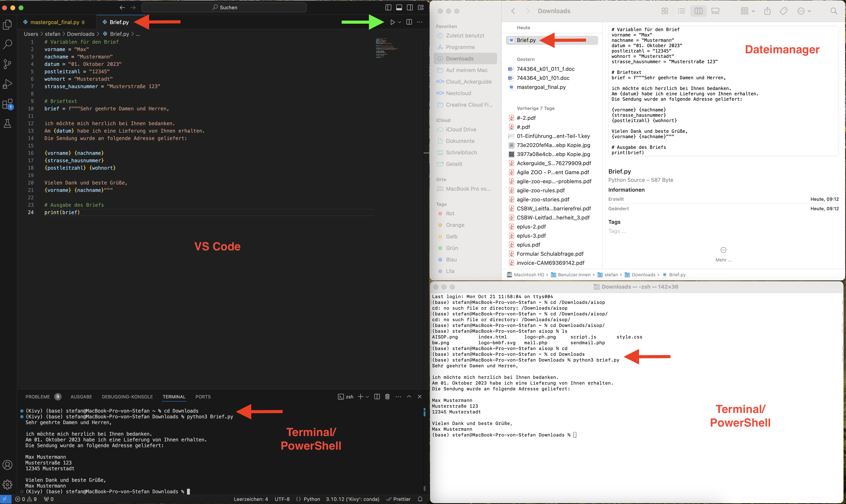Go back in Finder window
This screenshot has height=504, width=846.
pos(513,11)
